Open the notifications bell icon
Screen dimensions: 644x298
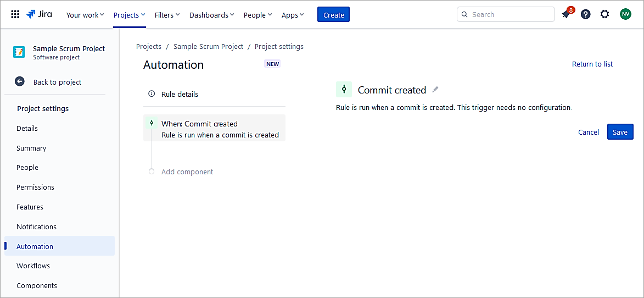click(566, 15)
